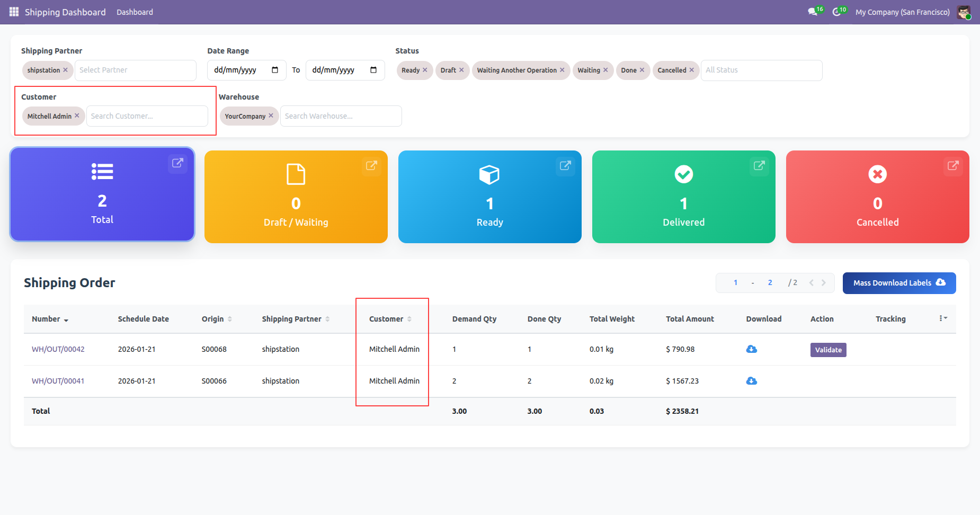The image size is (980, 515).
Task: Click the Mass Download Labels button
Action: pyautogui.click(x=899, y=283)
